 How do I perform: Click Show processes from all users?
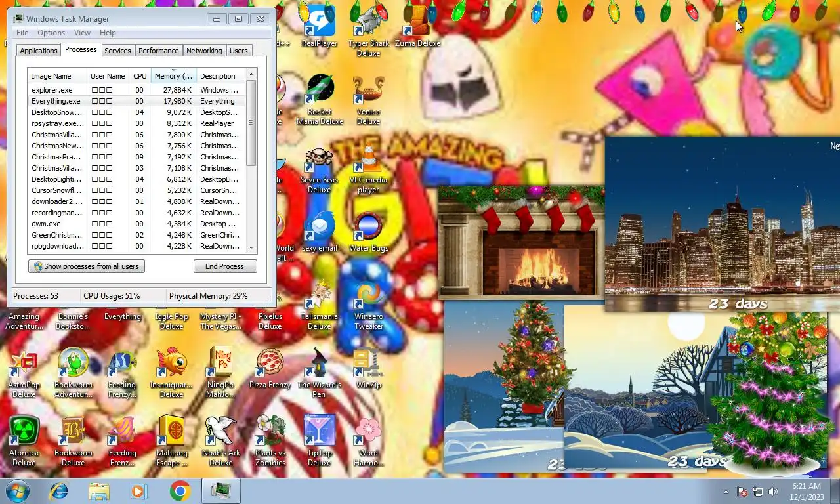(x=87, y=266)
